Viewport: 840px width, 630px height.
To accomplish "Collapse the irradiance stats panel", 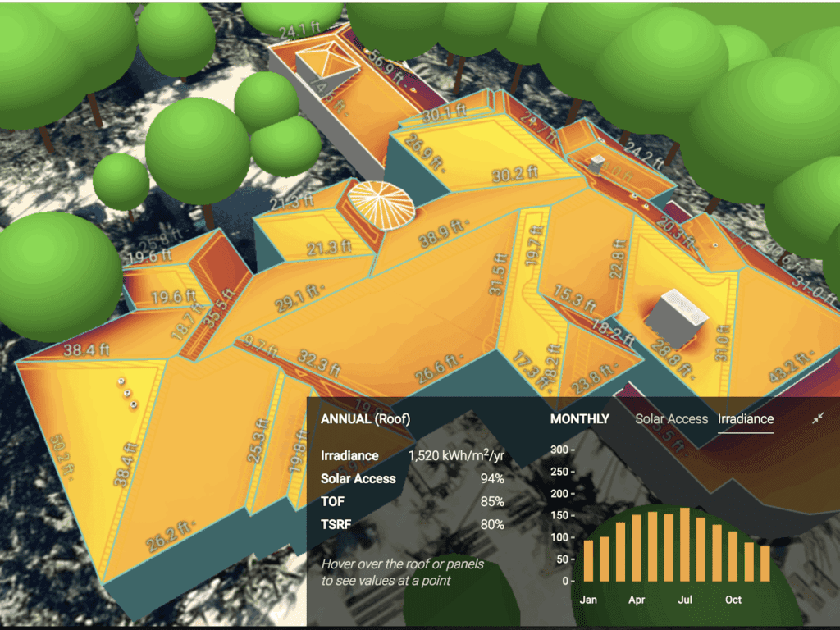I will tap(817, 418).
